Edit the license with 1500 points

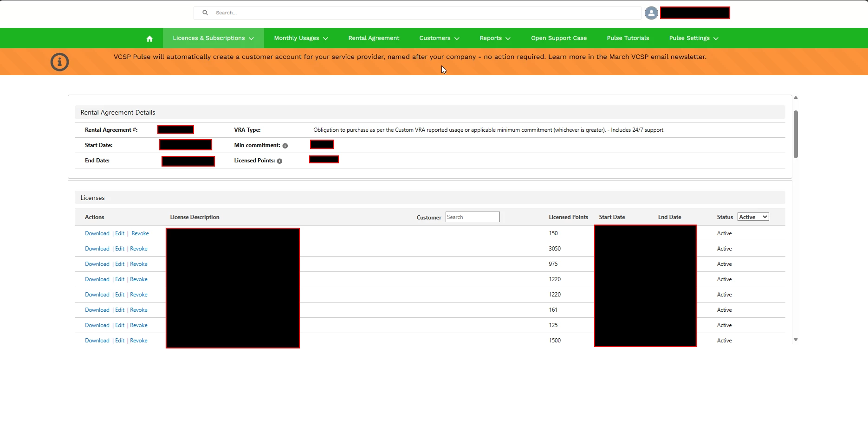pos(120,341)
